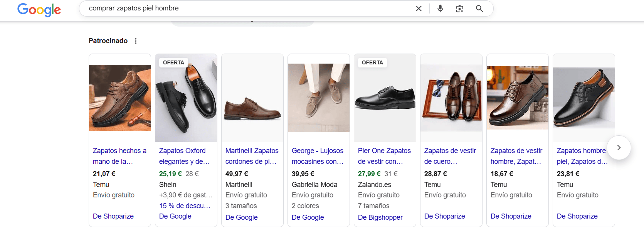Open 'Martinelli Zapatos cordones de pi…' listing
The image size is (644, 239).
tap(252, 156)
